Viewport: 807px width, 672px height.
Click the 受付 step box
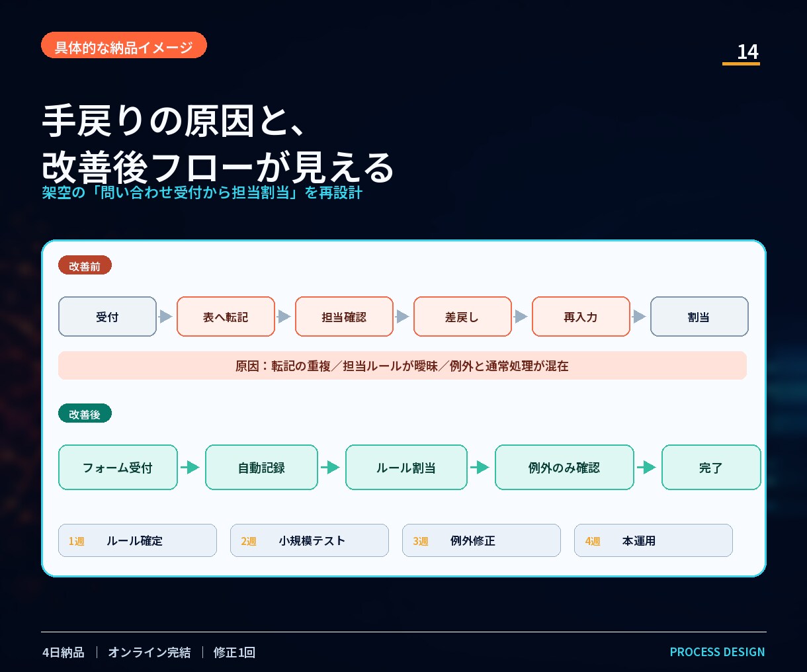[107, 317]
